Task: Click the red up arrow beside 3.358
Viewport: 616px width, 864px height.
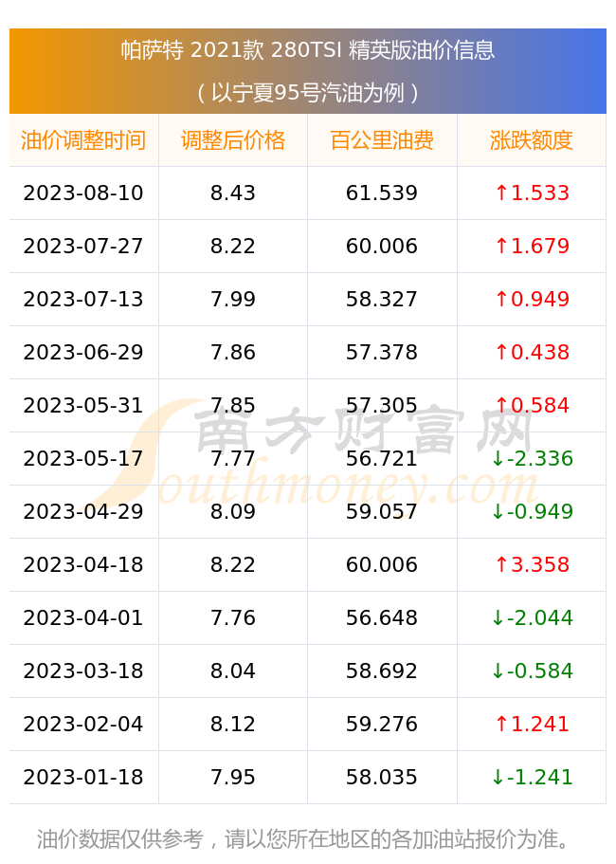Action: [501, 564]
